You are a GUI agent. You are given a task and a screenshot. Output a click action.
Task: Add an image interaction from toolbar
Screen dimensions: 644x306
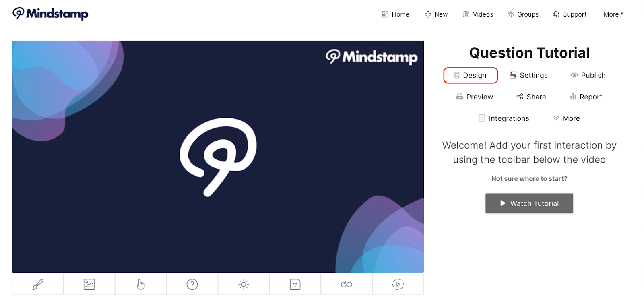[89, 284]
